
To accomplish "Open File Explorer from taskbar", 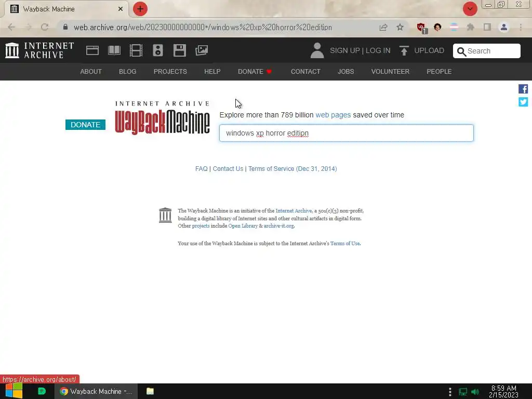I will click(150, 391).
